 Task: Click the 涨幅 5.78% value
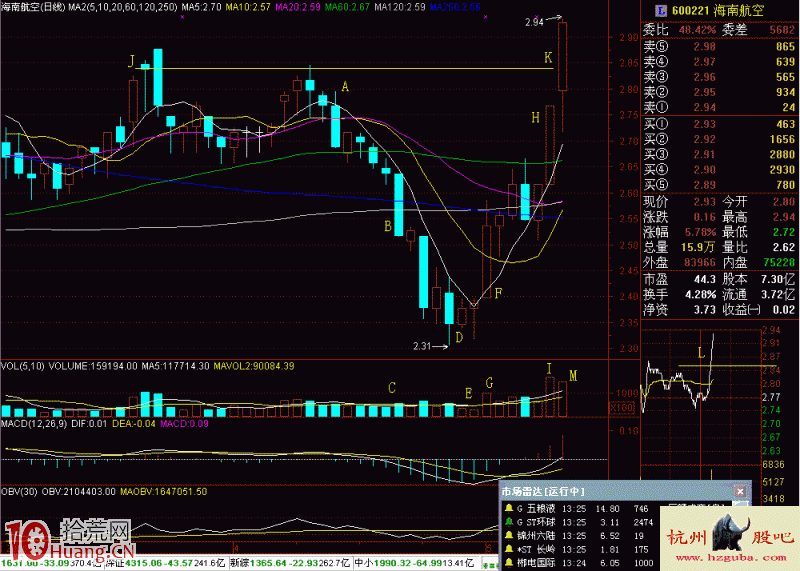point(700,232)
